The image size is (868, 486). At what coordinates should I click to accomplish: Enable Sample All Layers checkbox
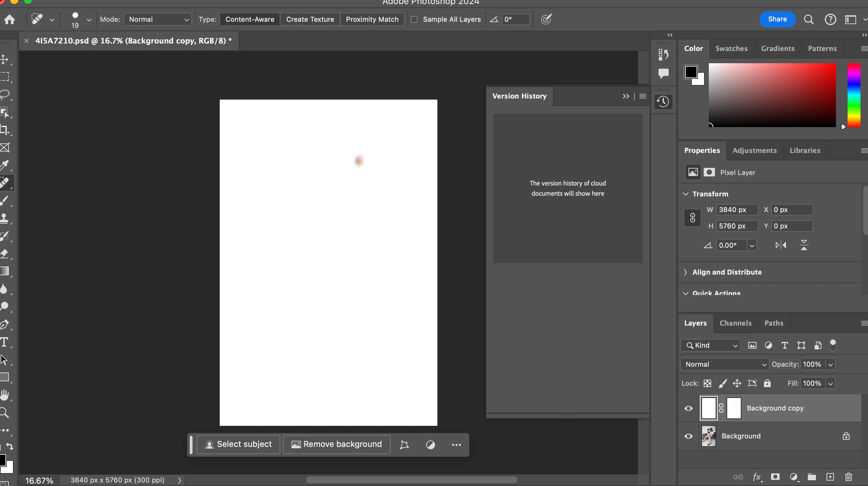tap(414, 19)
